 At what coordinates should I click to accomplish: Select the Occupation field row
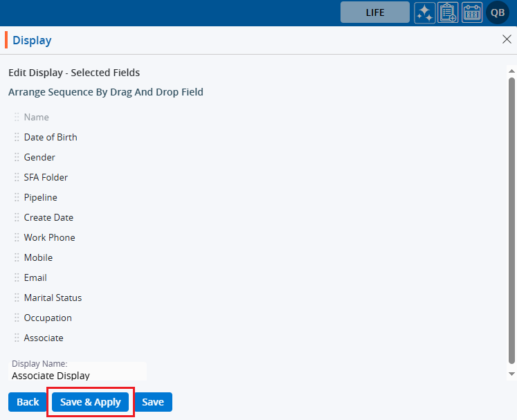tap(48, 318)
